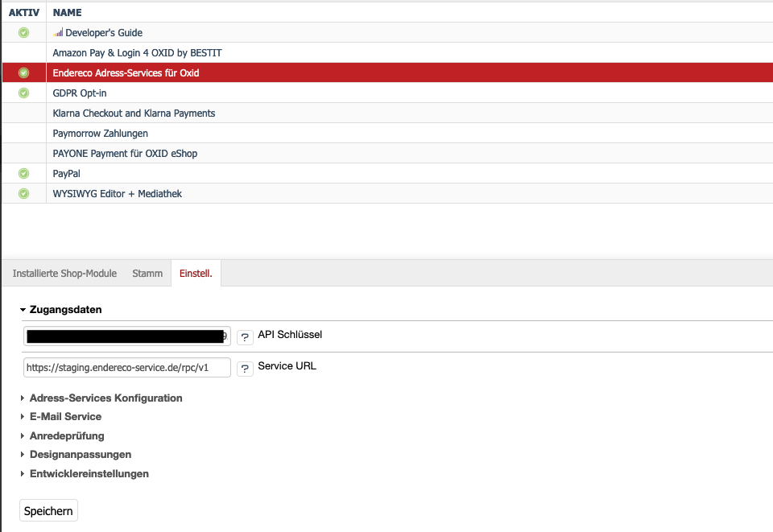Click the small chart icon beside Developer's Guide
Image resolution: width=773 pixels, height=532 pixels.
[x=58, y=32]
